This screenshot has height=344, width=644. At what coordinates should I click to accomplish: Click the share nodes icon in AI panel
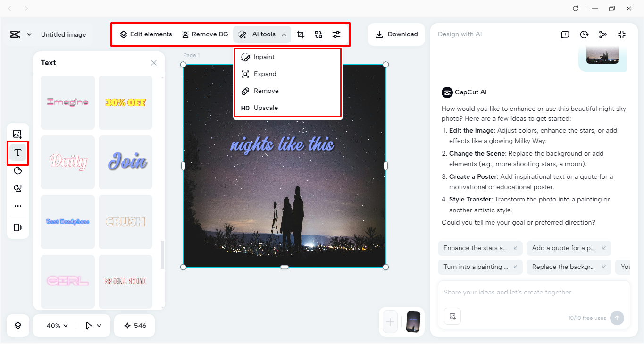[603, 34]
